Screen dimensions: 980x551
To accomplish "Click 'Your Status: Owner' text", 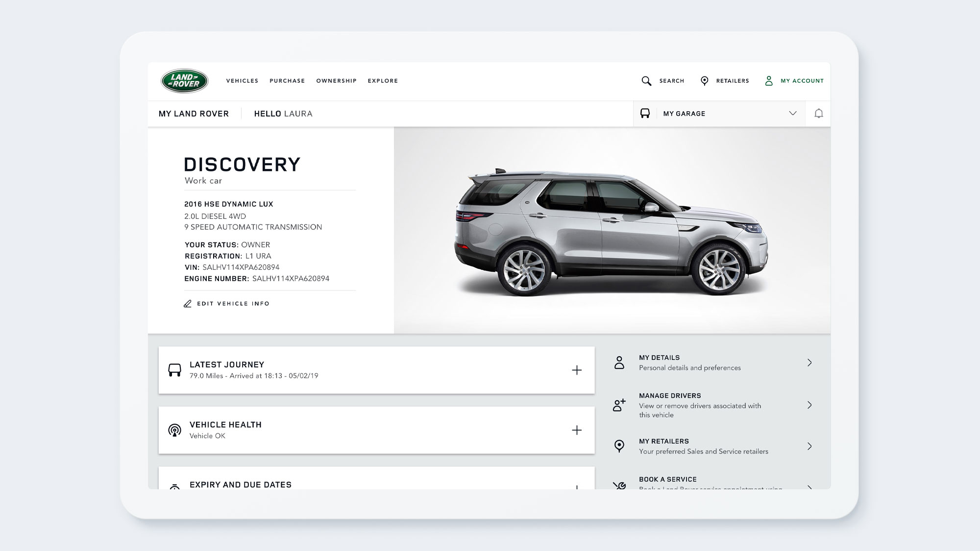I will pos(227,245).
